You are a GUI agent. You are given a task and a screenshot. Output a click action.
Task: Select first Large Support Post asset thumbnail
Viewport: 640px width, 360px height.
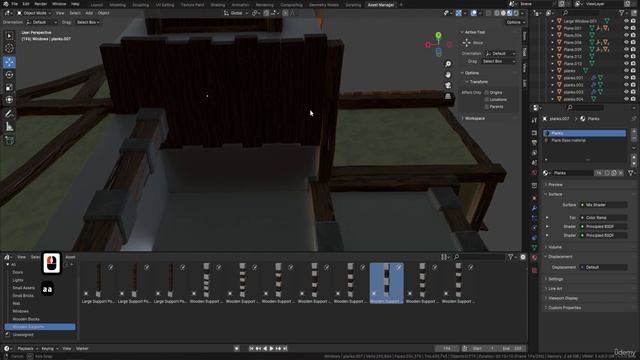coord(98,283)
